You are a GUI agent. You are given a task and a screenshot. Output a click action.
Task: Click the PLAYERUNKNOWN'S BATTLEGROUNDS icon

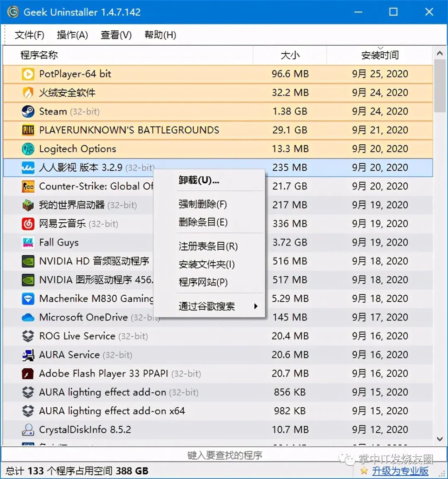28,130
